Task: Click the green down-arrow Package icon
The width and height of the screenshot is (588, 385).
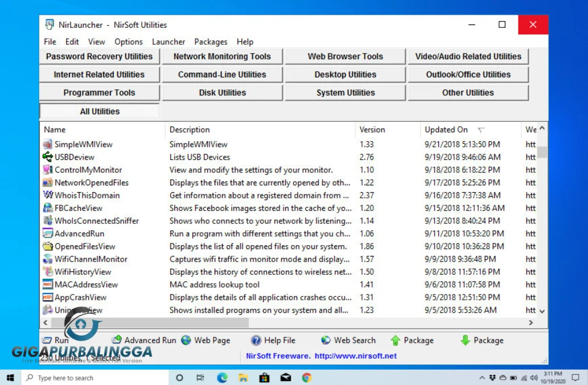Action: point(465,340)
